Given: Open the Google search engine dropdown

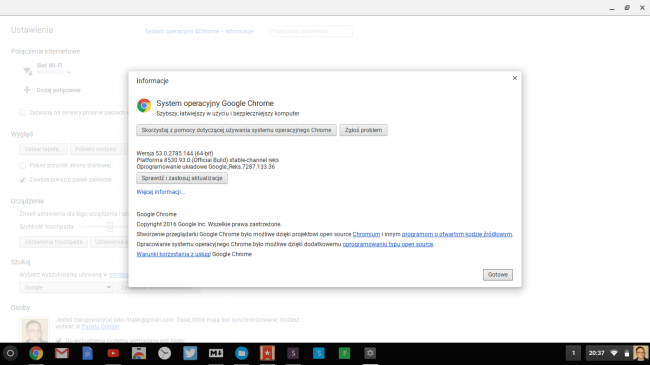Looking at the screenshot, I should (66, 287).
